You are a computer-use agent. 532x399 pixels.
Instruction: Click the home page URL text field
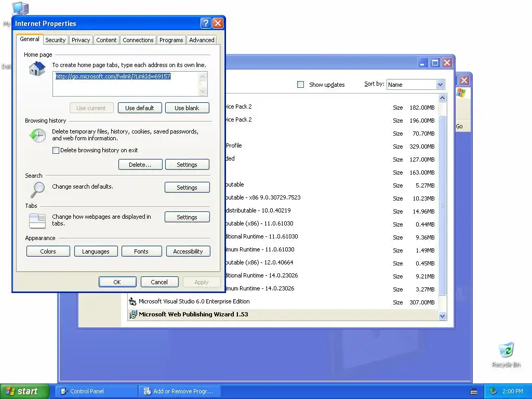[x=126, y=84]
